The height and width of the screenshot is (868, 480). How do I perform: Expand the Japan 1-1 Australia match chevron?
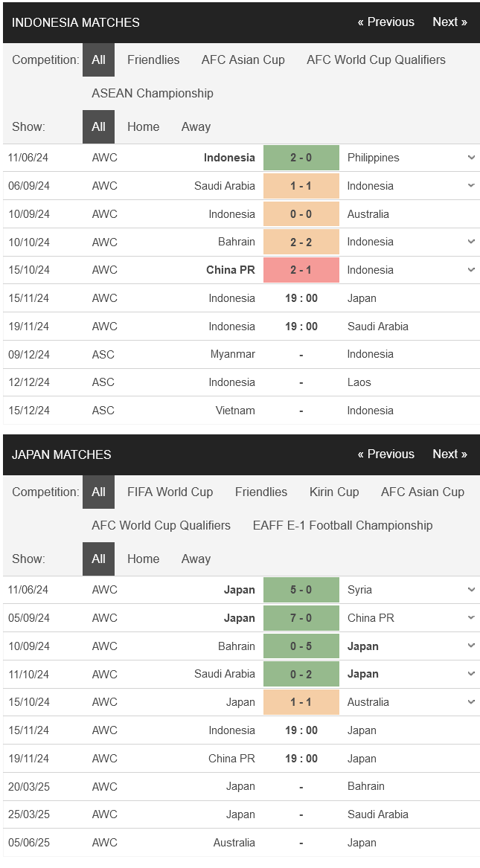click(x=471, y=702)
